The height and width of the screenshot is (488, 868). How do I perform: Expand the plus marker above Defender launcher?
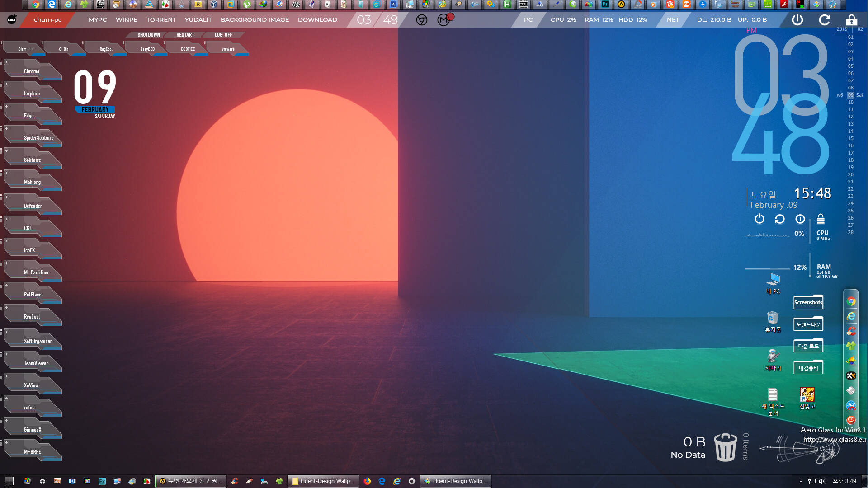pos(6,197)
